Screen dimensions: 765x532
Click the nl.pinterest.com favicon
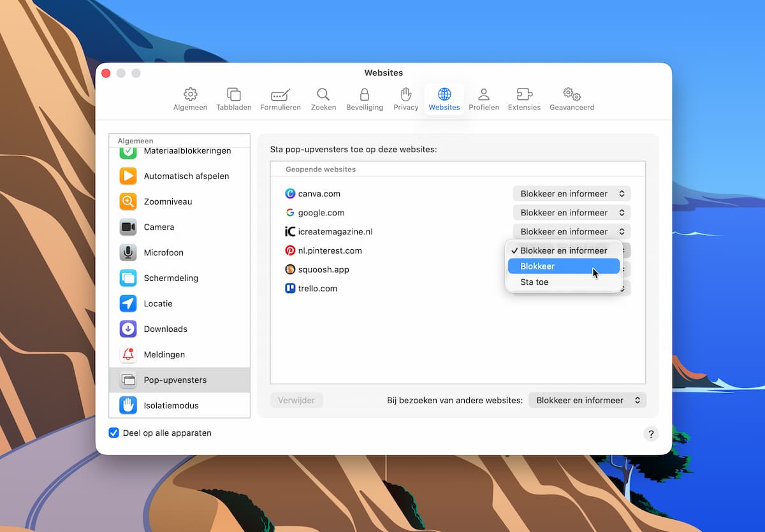tap(290, 250)
